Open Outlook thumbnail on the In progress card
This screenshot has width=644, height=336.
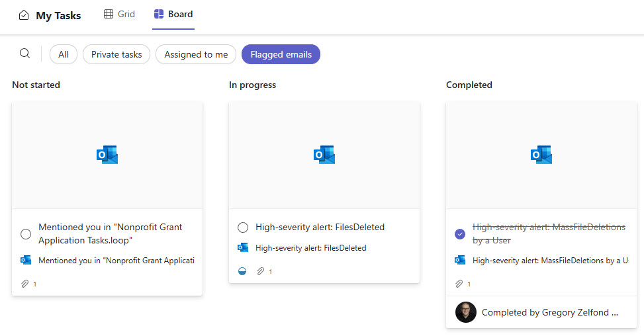pyautogui.click(x=324, y=155)
